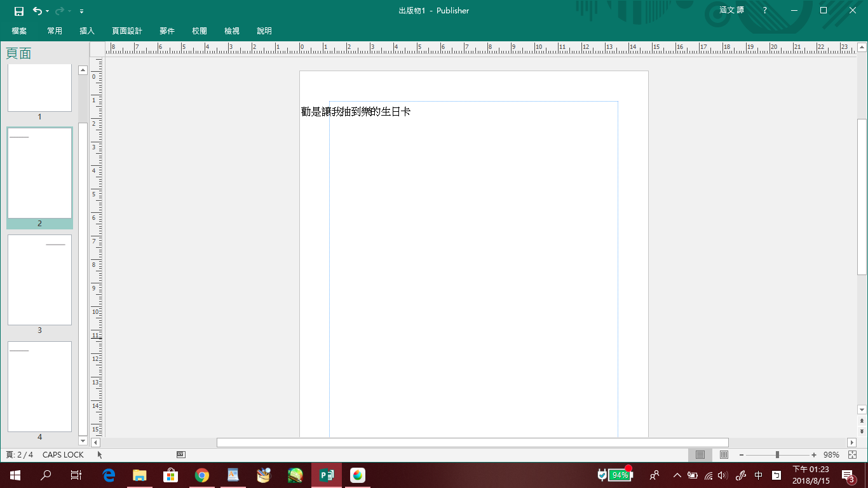Screen dimensions: 868x488
Task: Click the Help question mark icon
Action: (765, 11)
